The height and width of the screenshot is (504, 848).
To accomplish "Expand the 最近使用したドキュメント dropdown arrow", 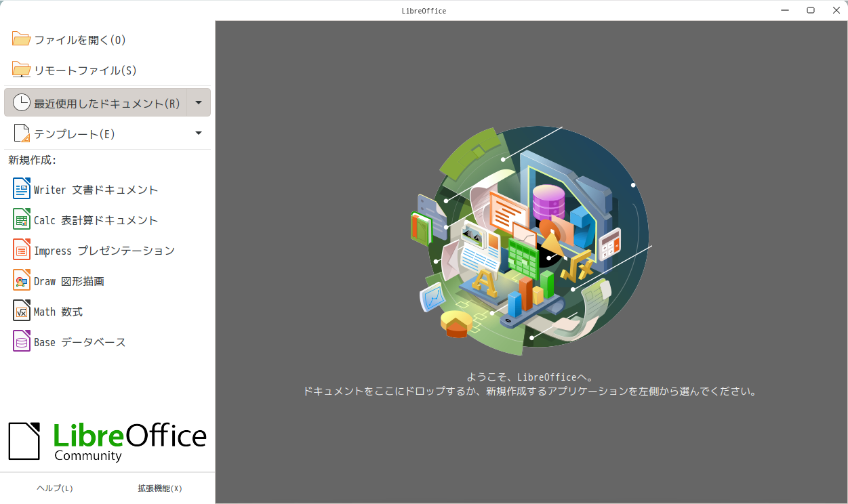I will tap(199, 102).
